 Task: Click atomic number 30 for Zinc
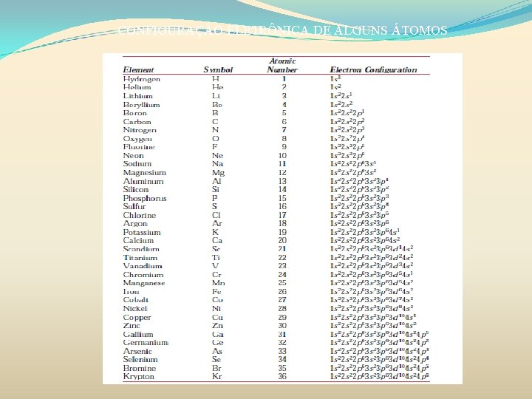point(282,325)
